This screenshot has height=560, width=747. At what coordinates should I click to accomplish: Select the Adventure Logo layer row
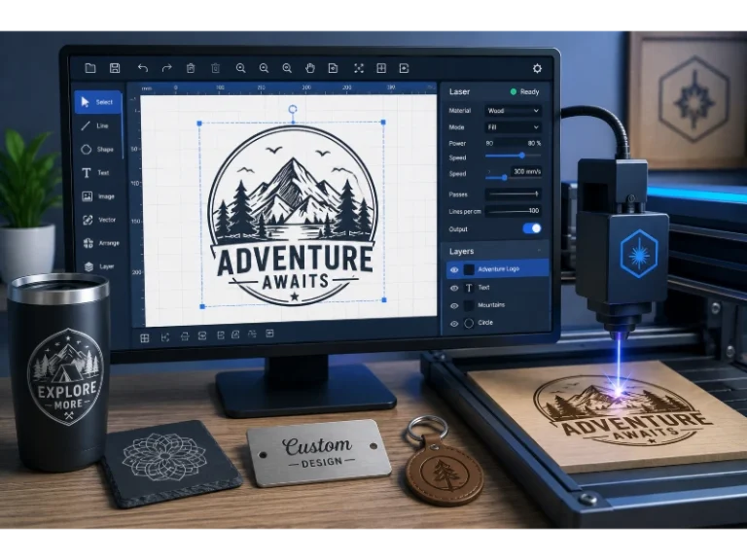click(497, 269)
